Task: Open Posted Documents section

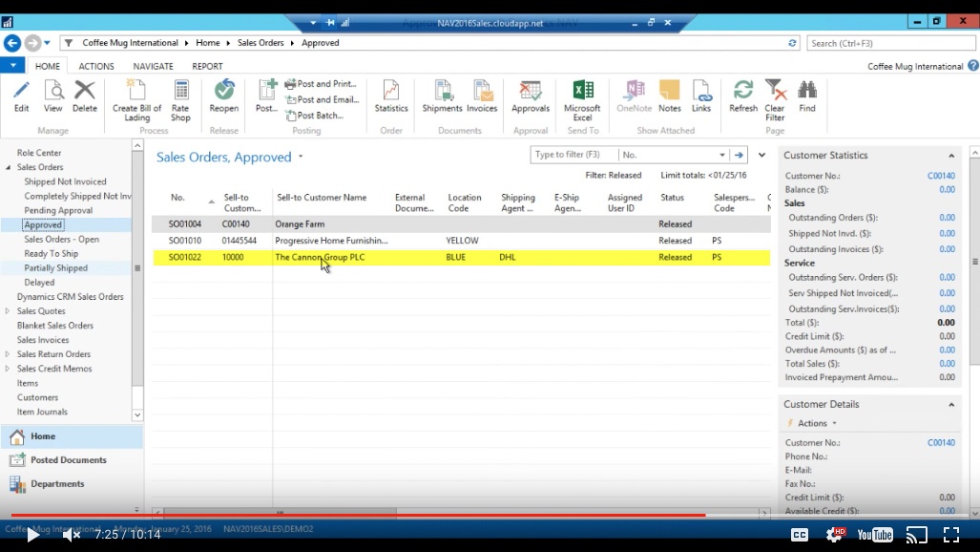Action: 72,460
